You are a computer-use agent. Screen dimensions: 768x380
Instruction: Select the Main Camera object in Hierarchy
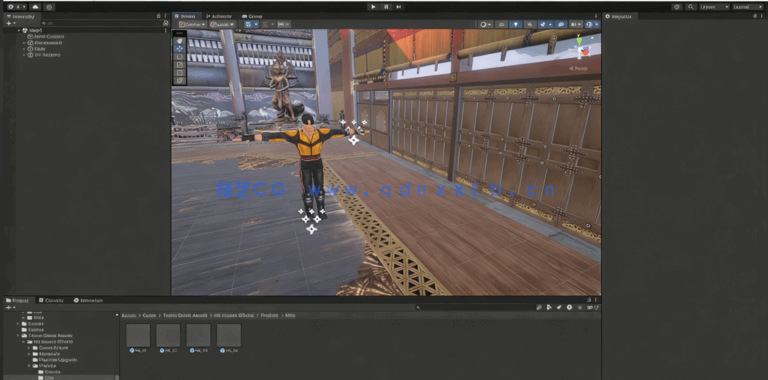click(48, 36)
